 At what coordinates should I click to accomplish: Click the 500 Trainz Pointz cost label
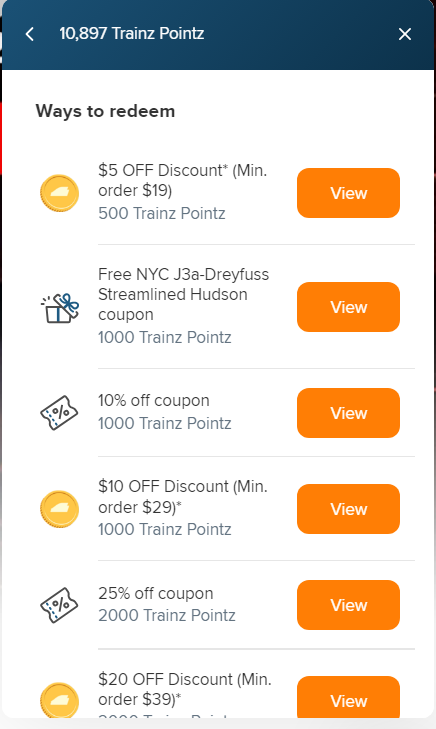point(162,213)
